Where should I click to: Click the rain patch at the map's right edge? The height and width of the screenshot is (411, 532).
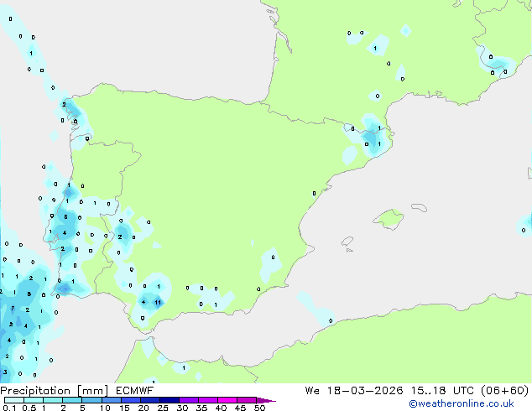pyautogui.click(x=525, y=225)
